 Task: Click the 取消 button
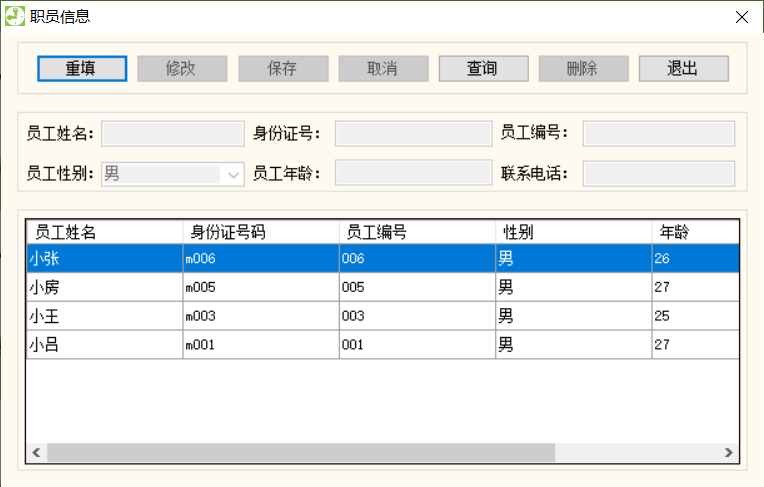coord(383,68)
